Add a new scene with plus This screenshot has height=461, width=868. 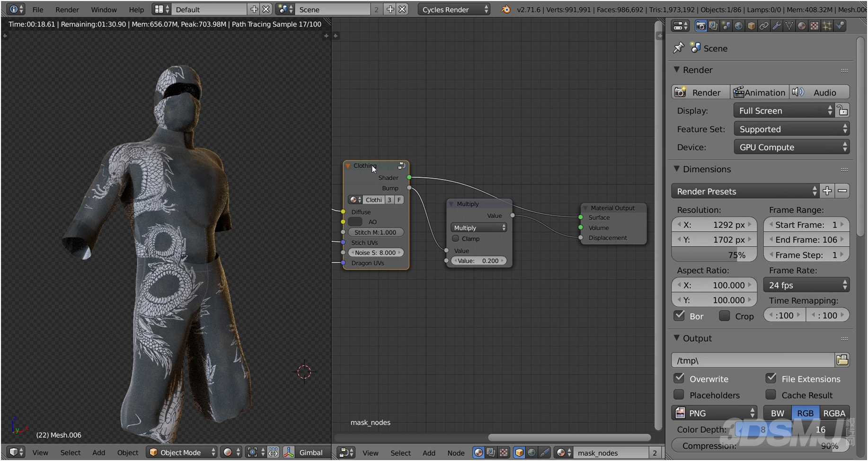coord(390,9)
